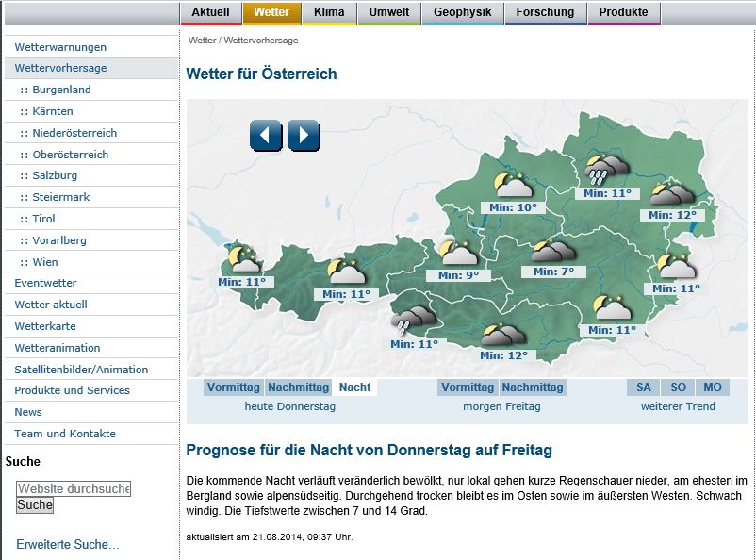This screenshot has height=560, width=756.
Task: Show today's Nachmittag forecast
Action: click(299, 387)
